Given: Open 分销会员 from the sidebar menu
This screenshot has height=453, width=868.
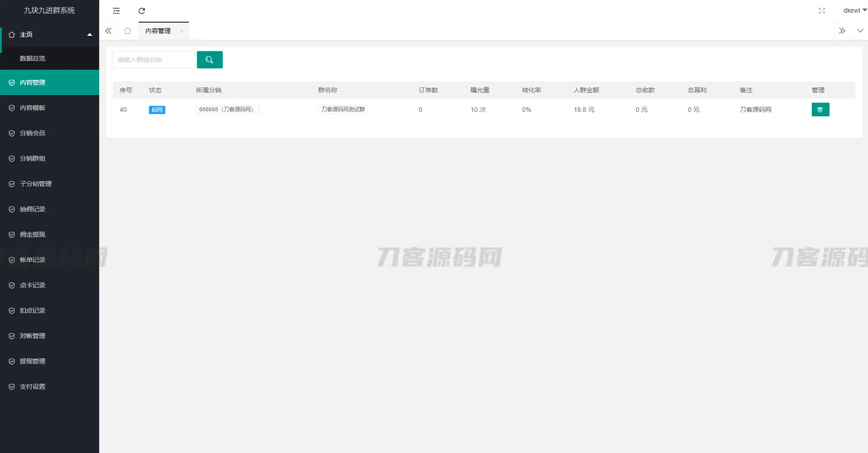Looking at the screenshot, I should pyautogui.click(x=32, y=133).
